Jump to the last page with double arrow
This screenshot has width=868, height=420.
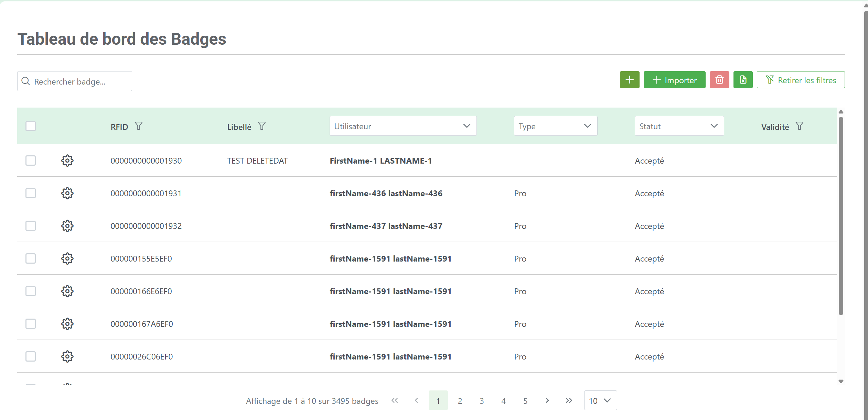[569, 400]
